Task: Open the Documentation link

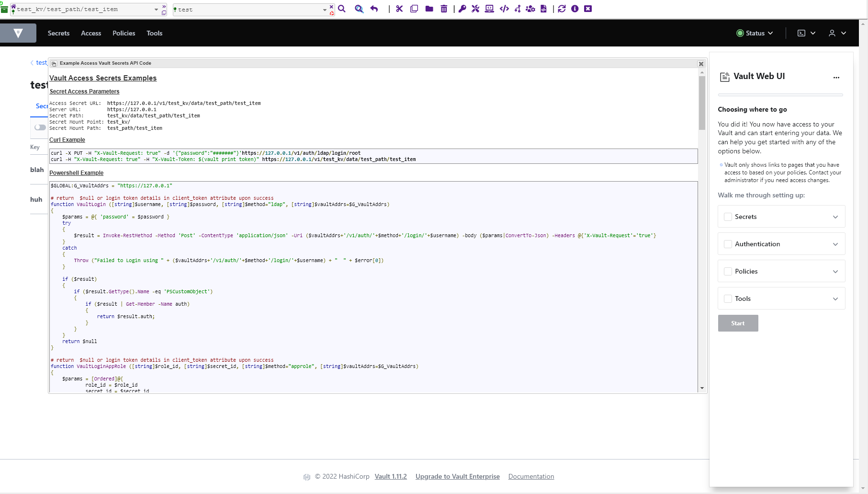Action: pyautogui.click(x=531, y=477)
